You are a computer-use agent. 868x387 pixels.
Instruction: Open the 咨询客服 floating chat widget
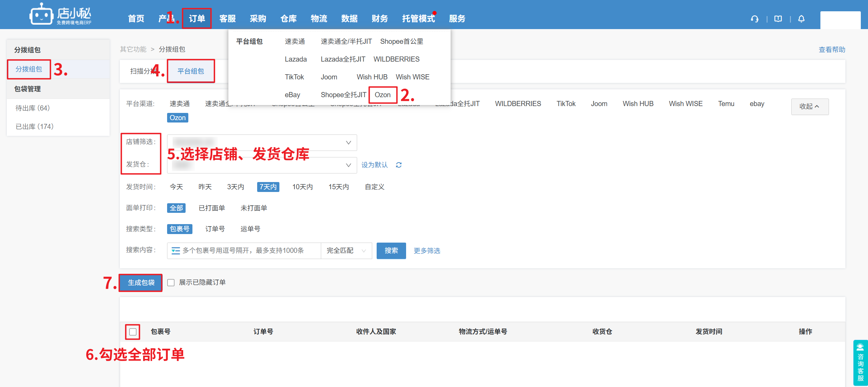tap(860, 362)
